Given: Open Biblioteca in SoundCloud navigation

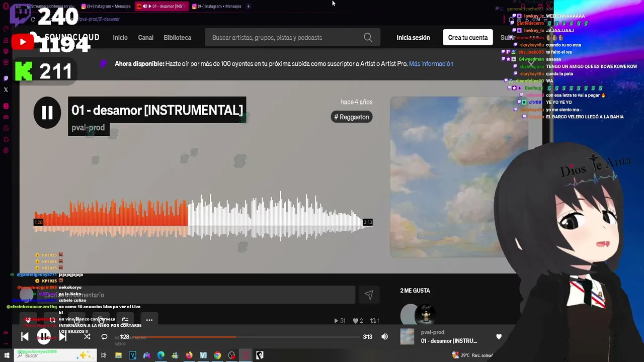Looking at the screenshot, I should [177, 38].
